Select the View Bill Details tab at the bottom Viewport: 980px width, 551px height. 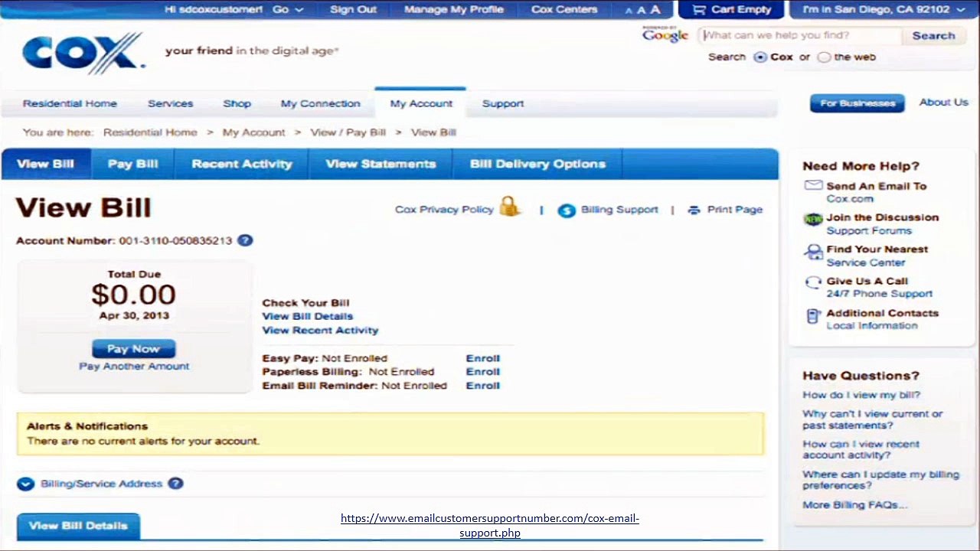pos(78,526)
